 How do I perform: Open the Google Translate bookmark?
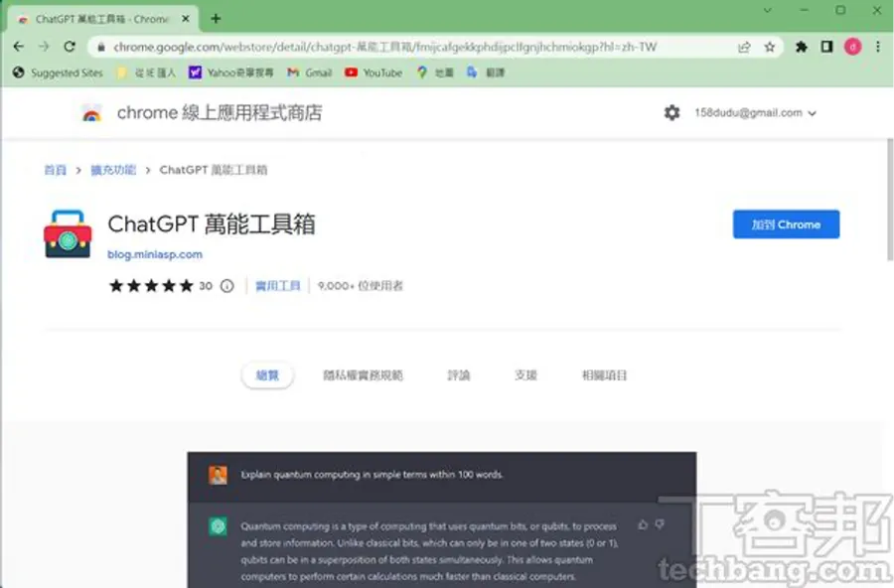485,73
